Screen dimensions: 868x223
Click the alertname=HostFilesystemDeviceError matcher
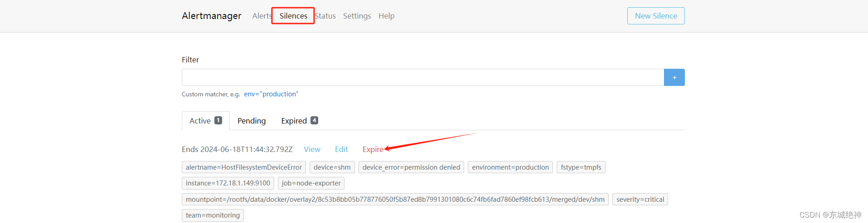pyautogui.click(x=244, y=167)
